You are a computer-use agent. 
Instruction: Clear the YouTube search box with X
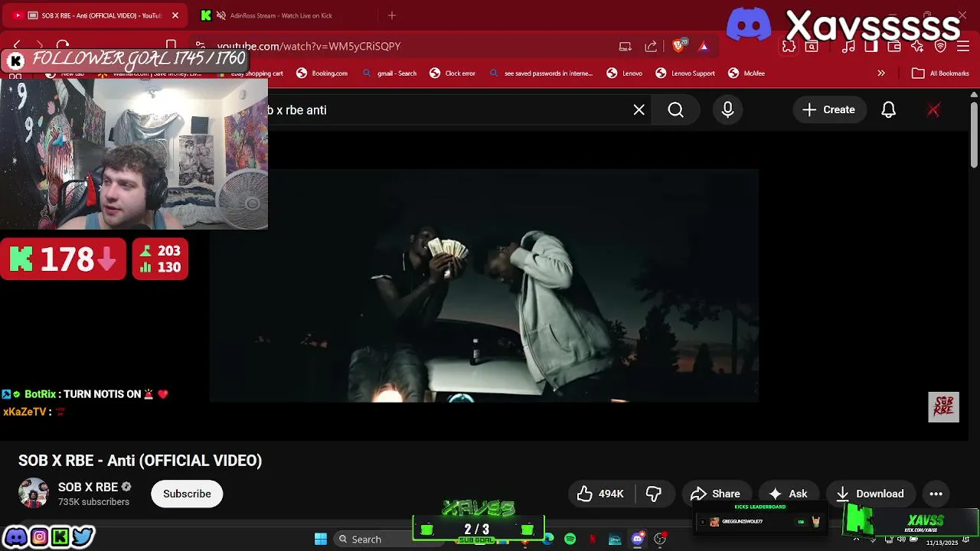639,110
